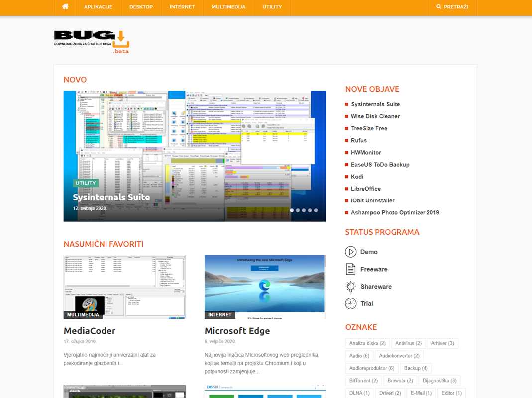The image size is (532, 398).
Task: Select the Browser tag
Action: click(x=400, y=381)
